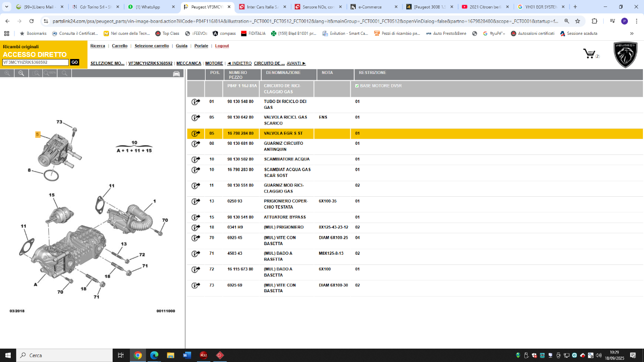644x362 pixels.
Task: Open Chrome extensions puzzle icon
Action: coord(595,21)
